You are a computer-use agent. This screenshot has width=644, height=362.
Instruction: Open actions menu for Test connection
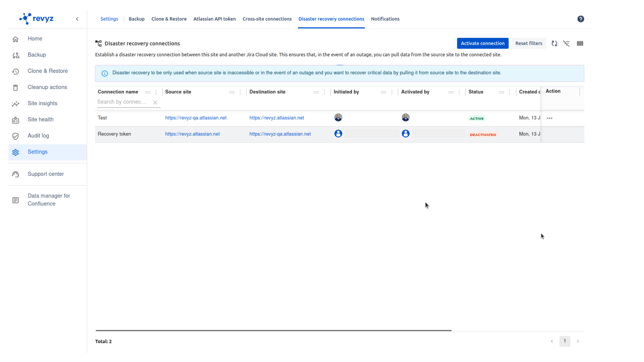[x=549, y=118]
